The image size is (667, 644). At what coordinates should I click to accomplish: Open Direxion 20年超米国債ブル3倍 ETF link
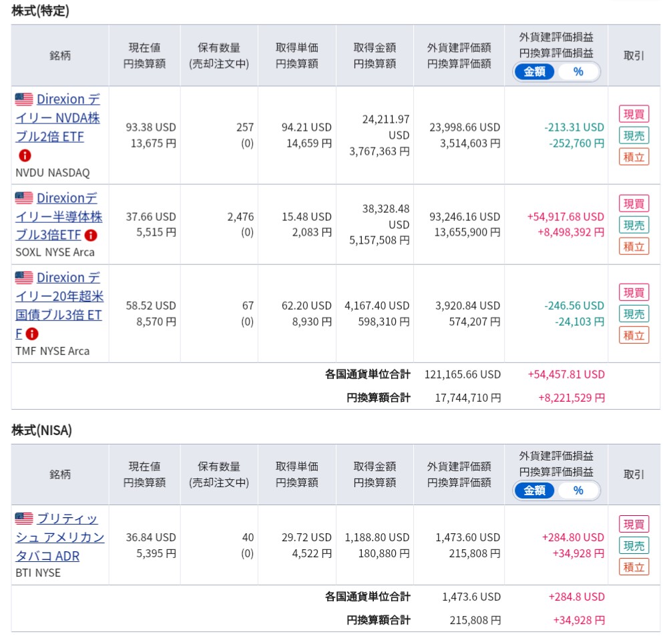[x=59, y=305]
